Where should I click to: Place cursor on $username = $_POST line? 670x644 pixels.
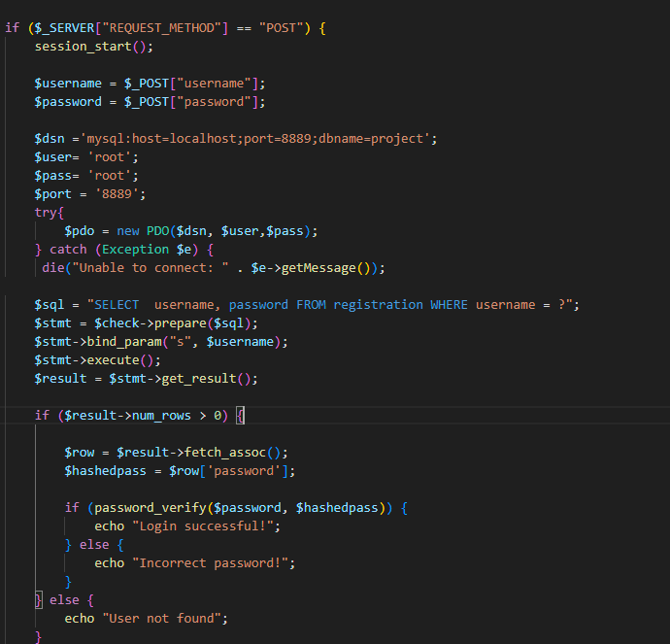[x=150, y=83]
